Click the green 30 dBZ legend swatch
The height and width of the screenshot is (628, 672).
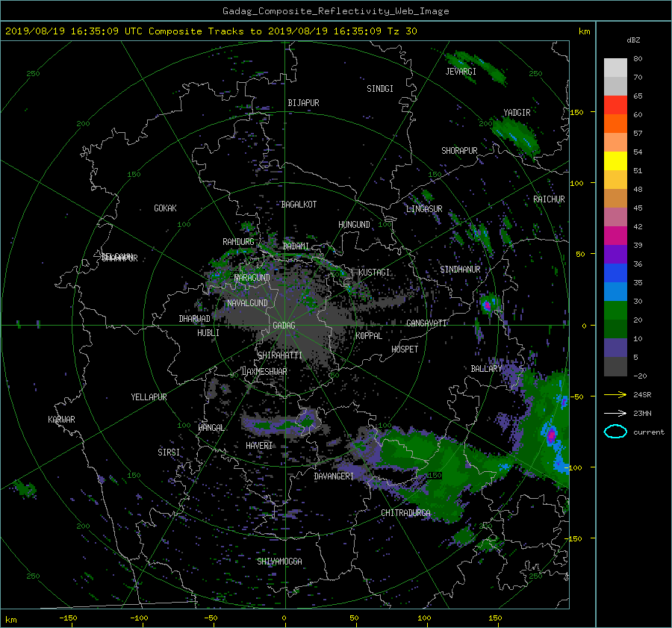tap(615, 311)
